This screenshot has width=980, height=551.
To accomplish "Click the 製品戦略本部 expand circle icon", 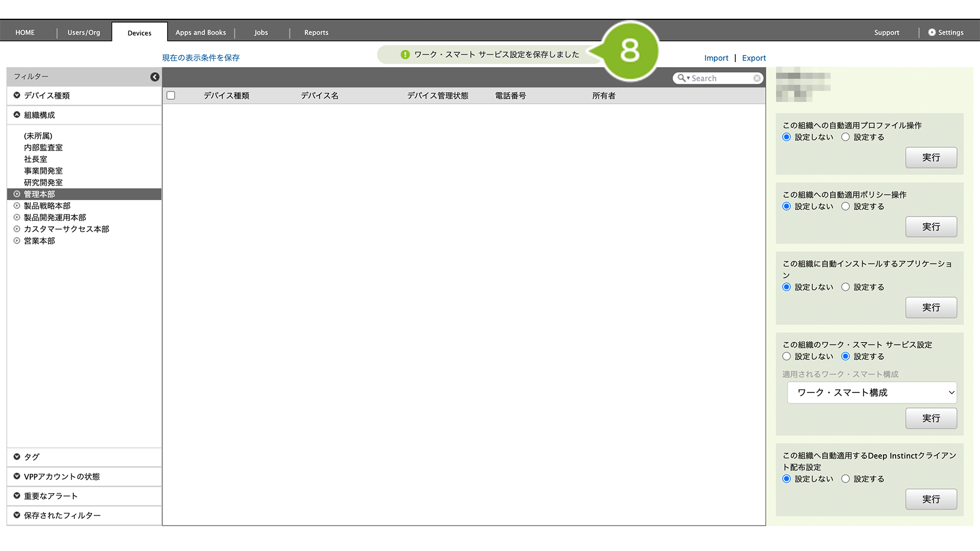I will click(17, 206).
